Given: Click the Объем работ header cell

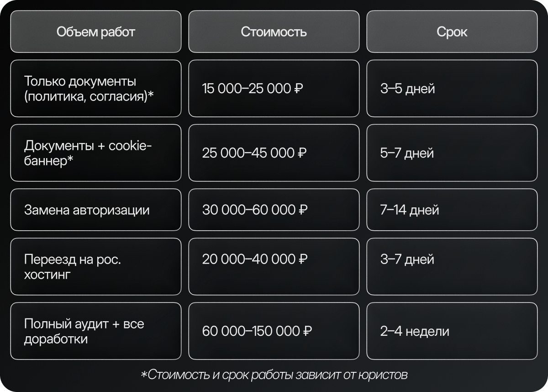Looking at the screenshot, I should click(96, 32).
